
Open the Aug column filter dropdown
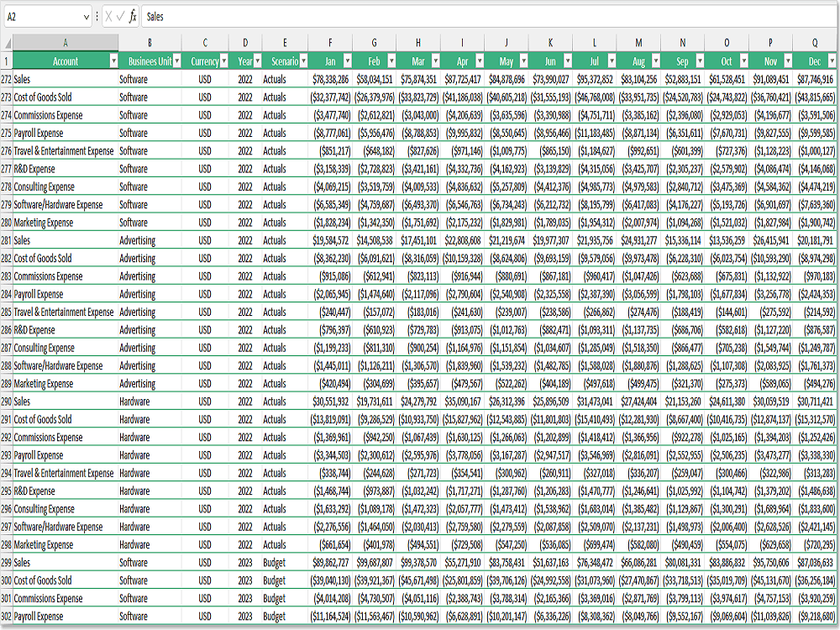(656, 61)
